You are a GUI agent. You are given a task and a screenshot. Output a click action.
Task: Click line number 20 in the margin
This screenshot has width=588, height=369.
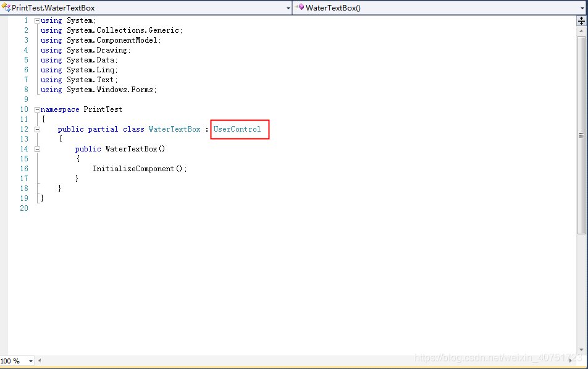pyautogui.click(x=24, y=208)
